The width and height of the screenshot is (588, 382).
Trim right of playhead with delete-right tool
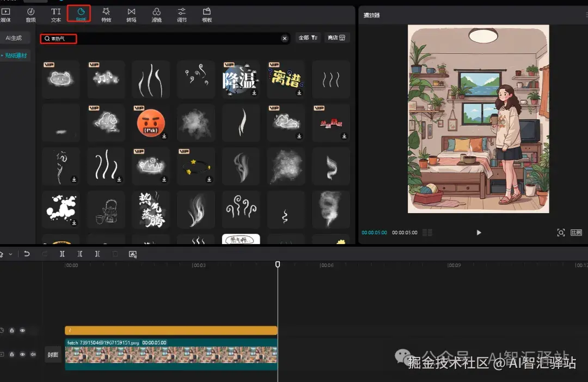(97, 253)
